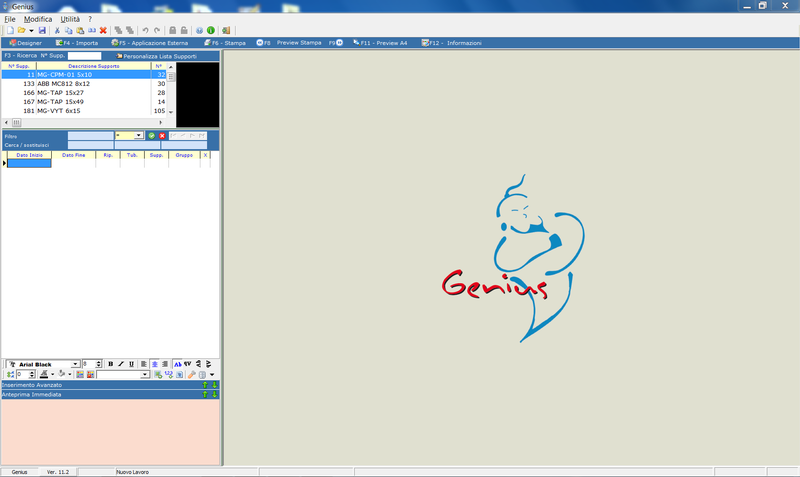Click the copy icon in the toolbar

tap(68, 31)
